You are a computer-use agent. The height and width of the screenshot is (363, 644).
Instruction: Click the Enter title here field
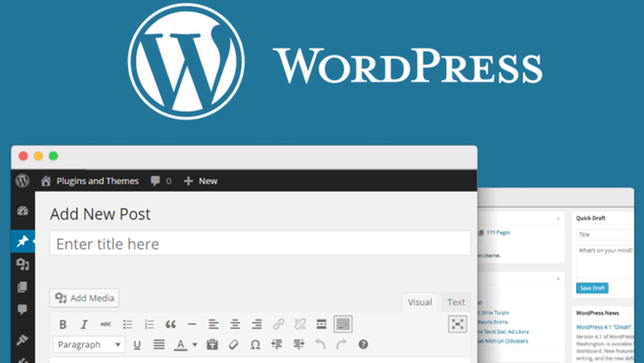click(260, 243)
